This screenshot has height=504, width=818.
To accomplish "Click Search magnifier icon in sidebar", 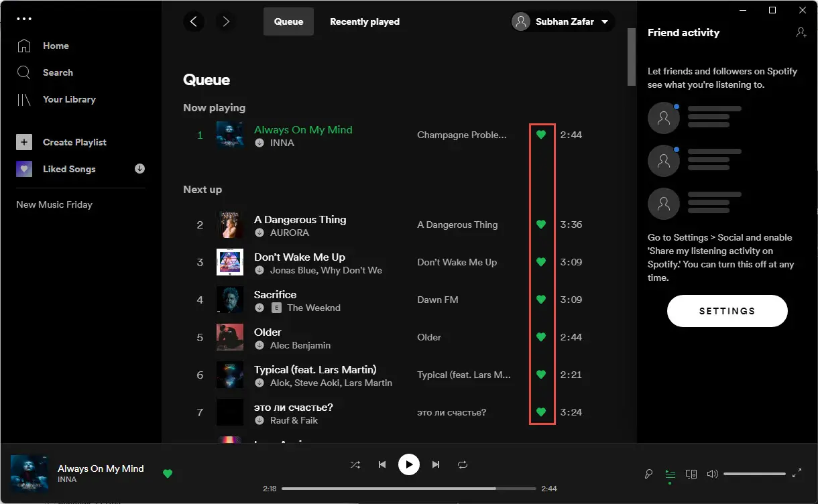I will coord(24,72).
